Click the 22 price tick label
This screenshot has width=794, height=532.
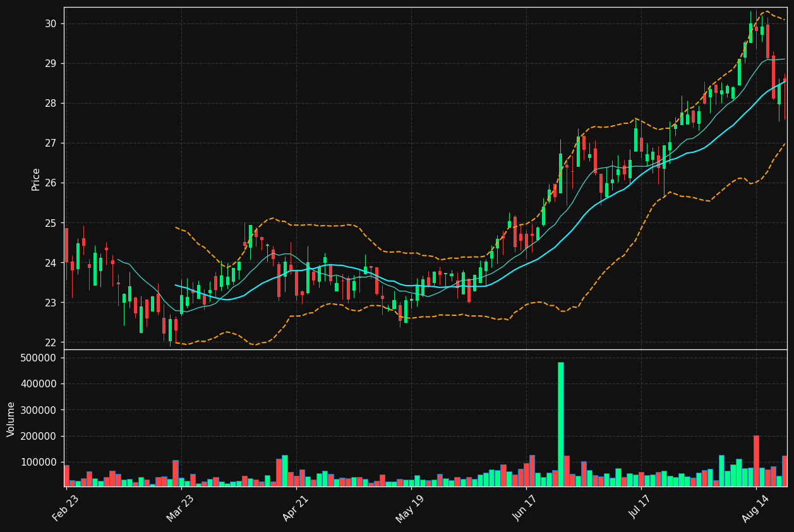pos(51,342)
